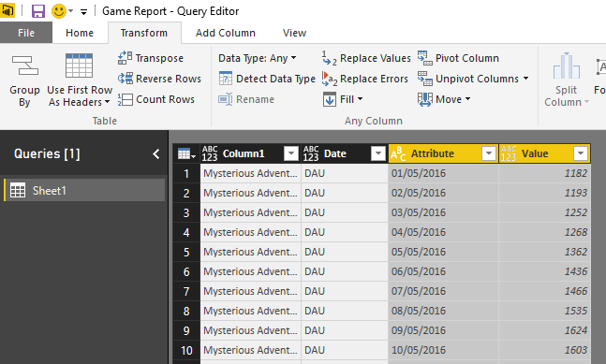This screenshot has width=606, height=364.
Task: Select the Attribute column header
Action: [443, 153]
